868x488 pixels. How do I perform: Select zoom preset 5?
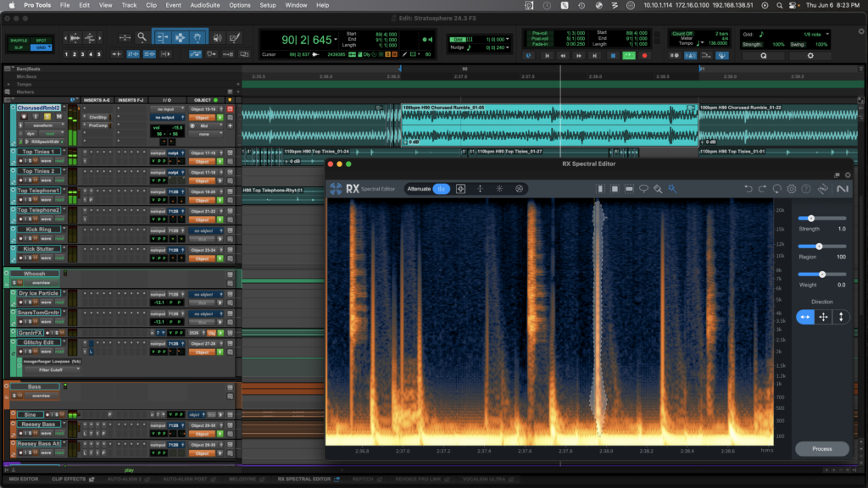(99, 54)
